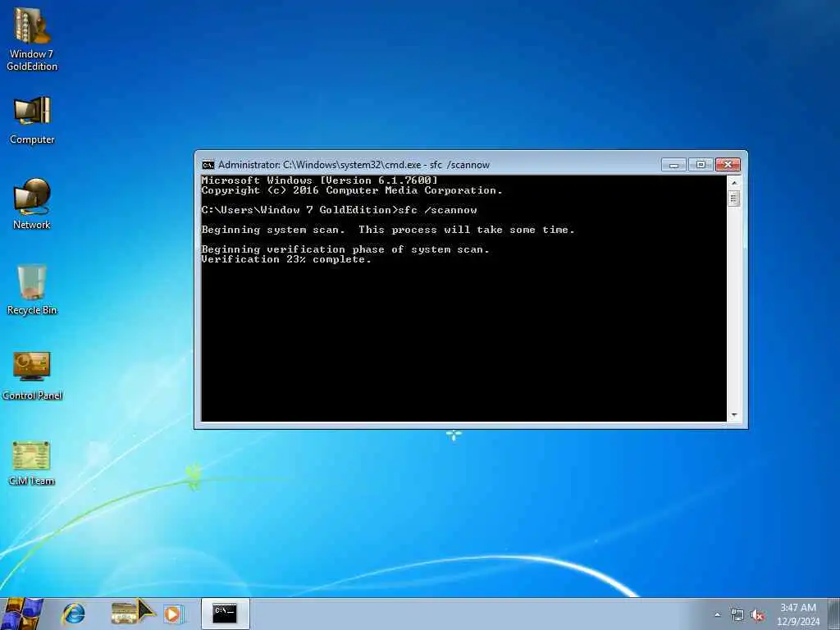
Task: Open the network status tray icon
Action: pos(737,615)
